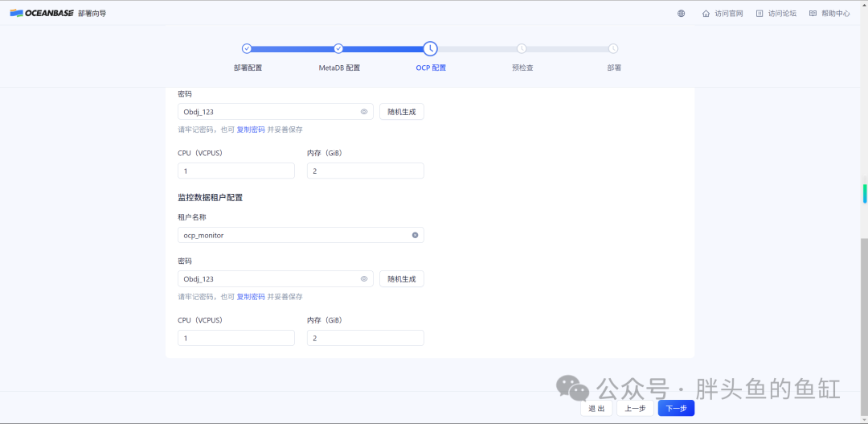Focus monitor tenant 内存 (GiB) field

(x=366, y=338)
